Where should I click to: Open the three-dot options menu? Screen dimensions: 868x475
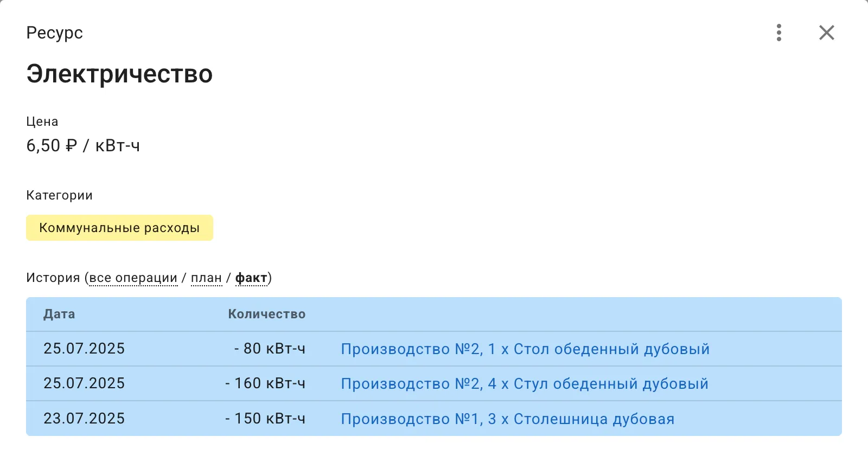coord(780,33)
